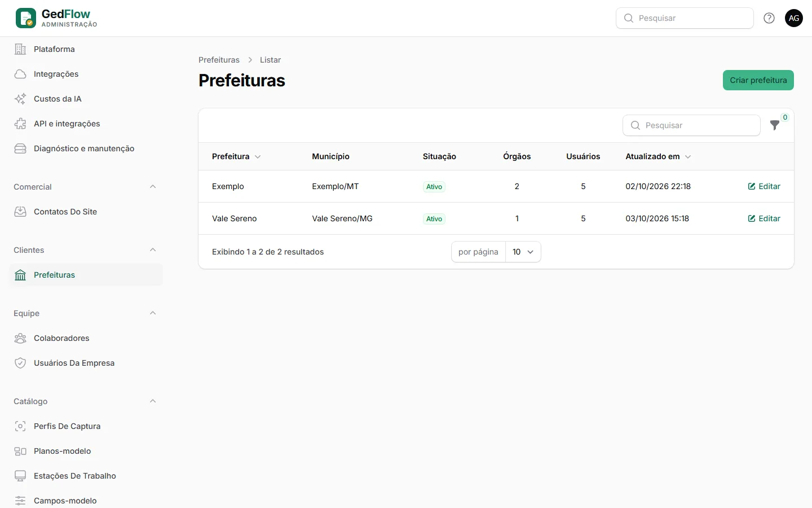Edit the Vale Sereno prefeitura row
The height and width of the screenshot is (508, 812).
coord(764,218)
